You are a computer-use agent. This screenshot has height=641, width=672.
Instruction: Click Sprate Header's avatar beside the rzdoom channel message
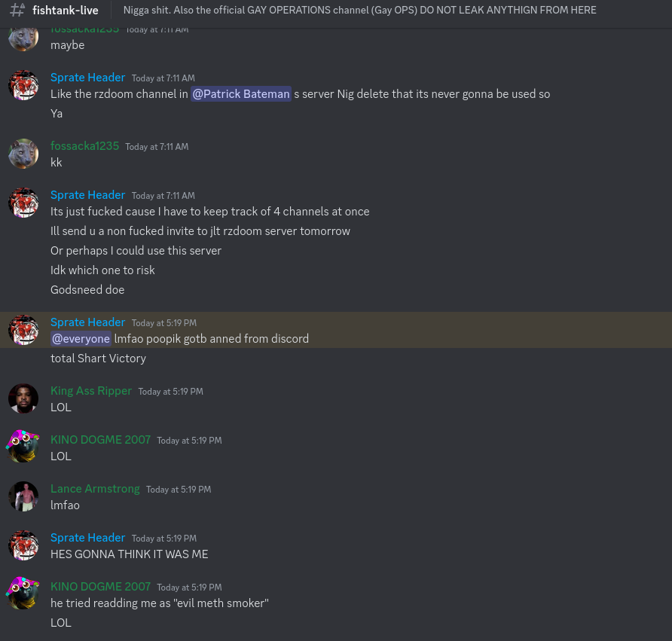coord(23,85)
